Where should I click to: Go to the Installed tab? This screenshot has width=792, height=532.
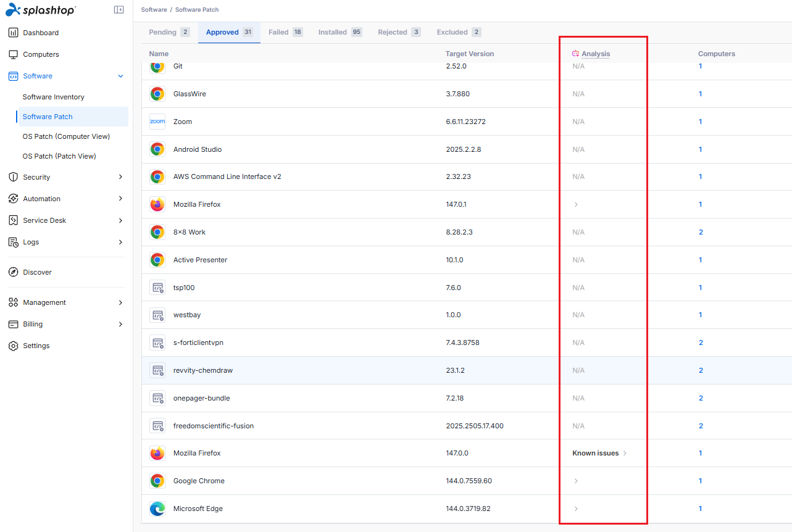point(340,32)
